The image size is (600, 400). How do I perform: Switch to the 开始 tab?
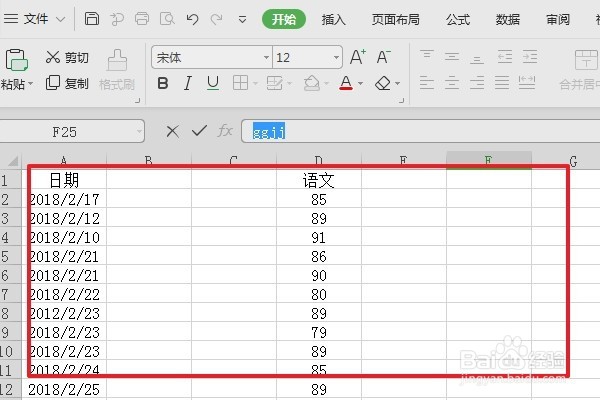tap(284, 19)
